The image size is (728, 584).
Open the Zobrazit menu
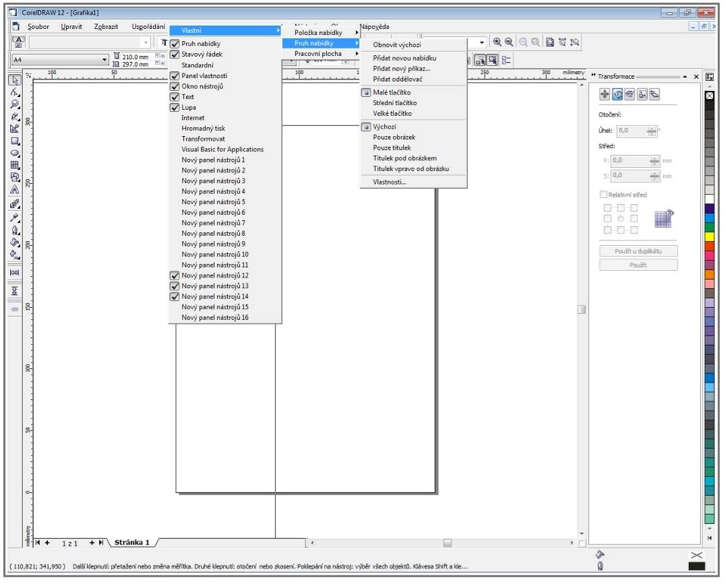107,26
